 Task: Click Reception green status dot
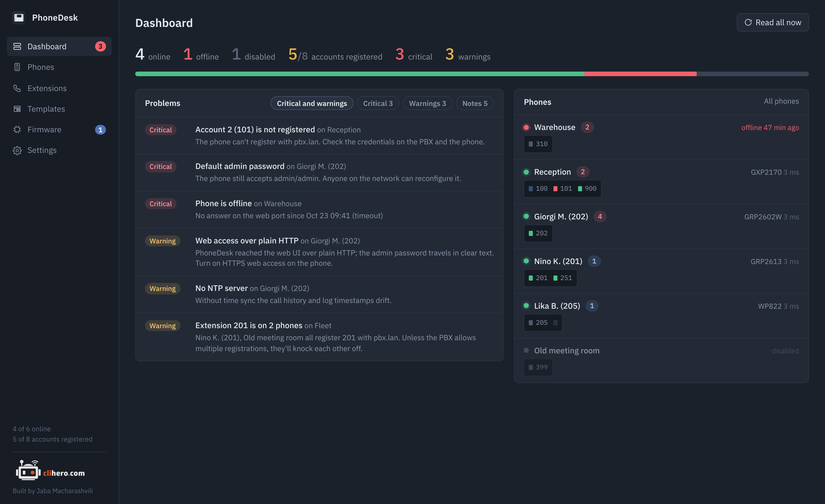tap(526, 172)
